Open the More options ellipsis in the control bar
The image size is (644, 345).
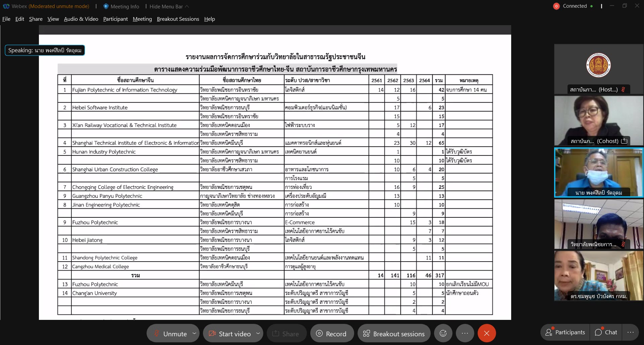465,333
